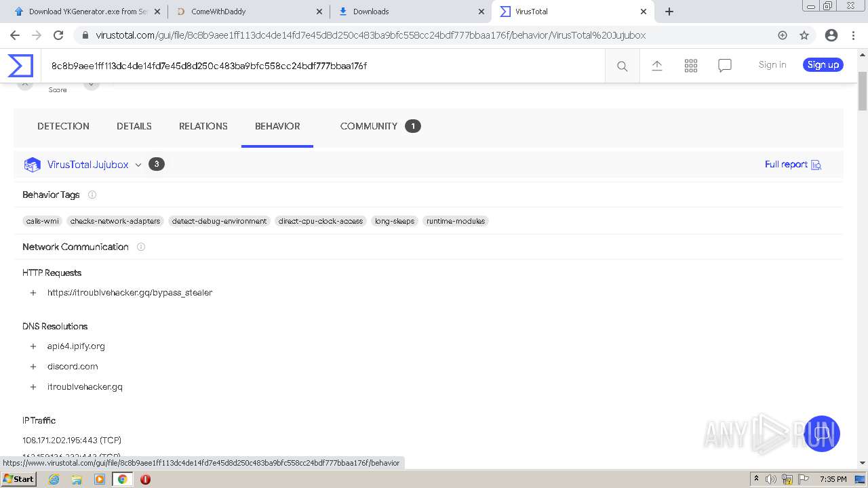868x488 pixels.
Task: Click the Full report icon
Action: pos(816,165)
